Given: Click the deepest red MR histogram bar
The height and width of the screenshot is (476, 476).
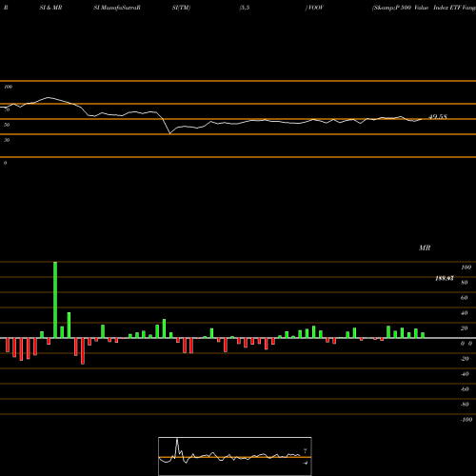Looking at the screenshot, I should coord(83,351).
